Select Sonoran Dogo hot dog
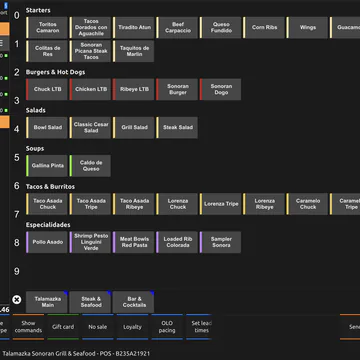This screenshot has height=360, width=360. [x=220, y=89]
